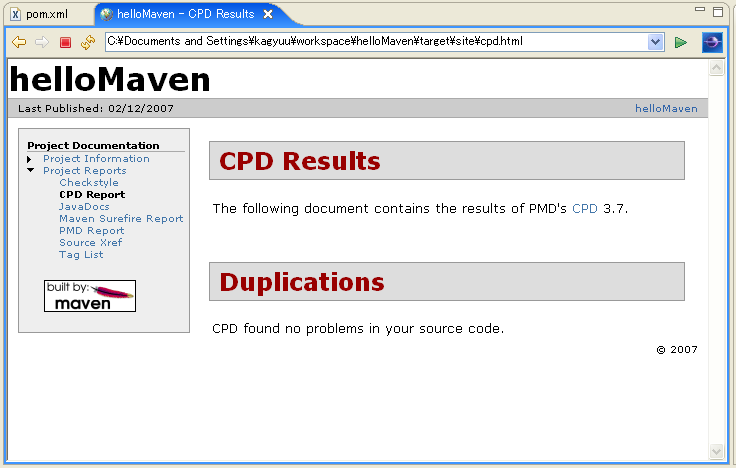
Task: Click inside the URL address field
Action: (x=376, y=42)
